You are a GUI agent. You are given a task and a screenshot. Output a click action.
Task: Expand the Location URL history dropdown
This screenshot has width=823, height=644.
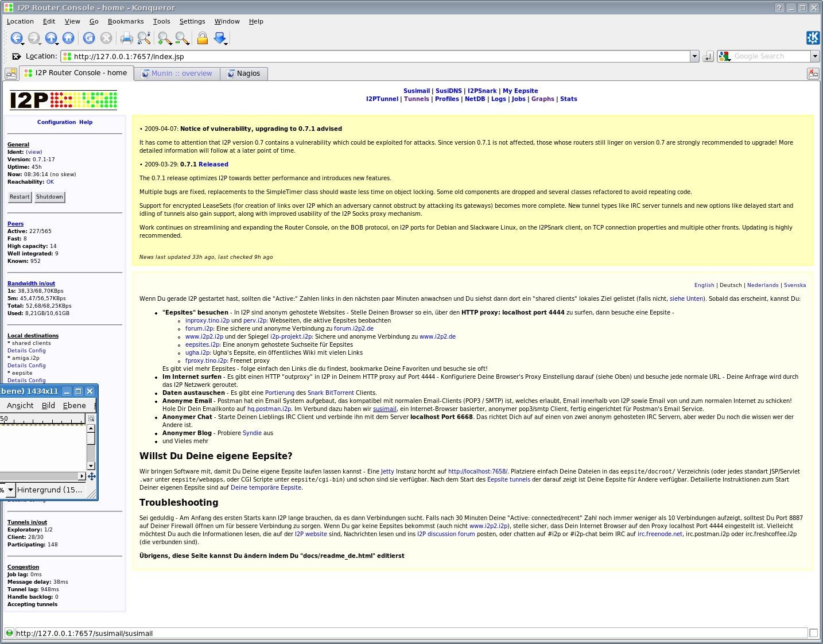click(694, 56)
